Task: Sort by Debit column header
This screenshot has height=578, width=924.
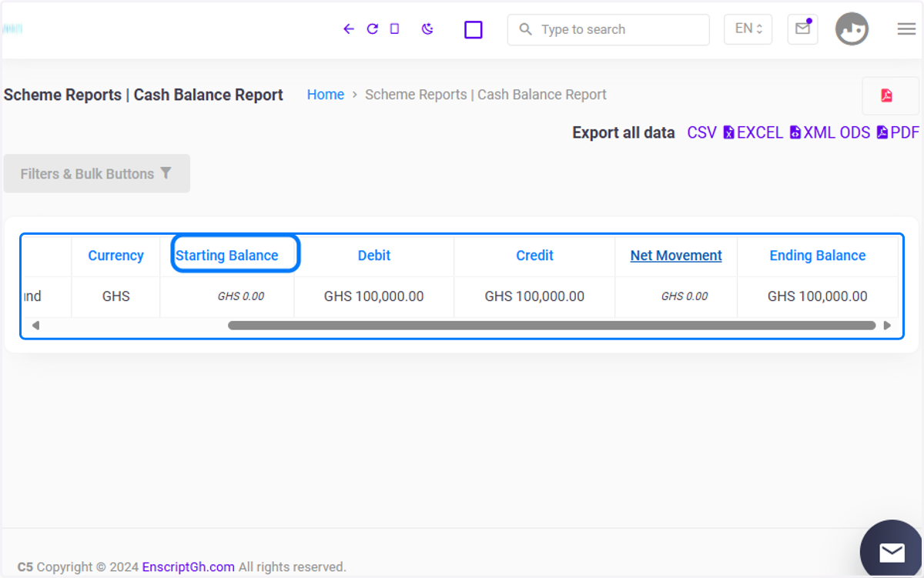Action: 374,256
